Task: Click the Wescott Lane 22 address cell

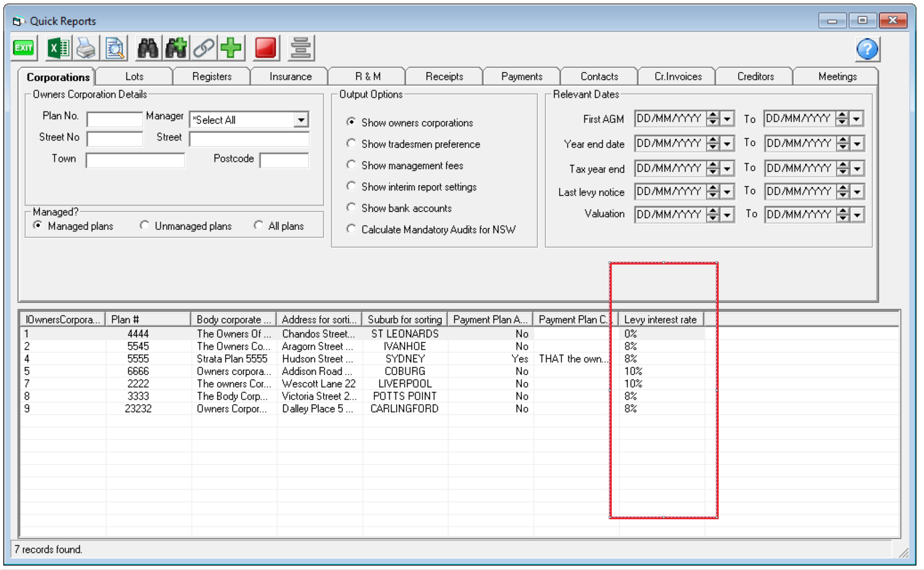Action: [319, 384]
